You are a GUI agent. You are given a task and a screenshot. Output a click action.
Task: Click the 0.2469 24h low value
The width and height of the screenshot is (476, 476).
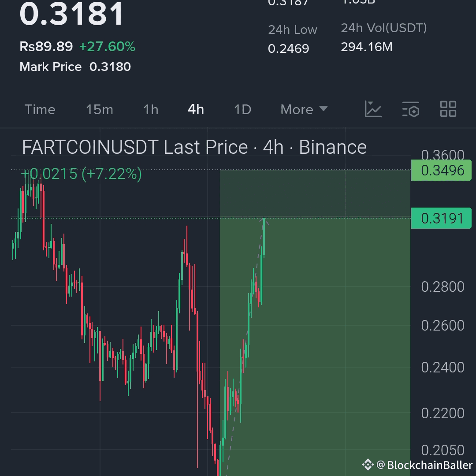pyautogui.click(x=288, y=48)
